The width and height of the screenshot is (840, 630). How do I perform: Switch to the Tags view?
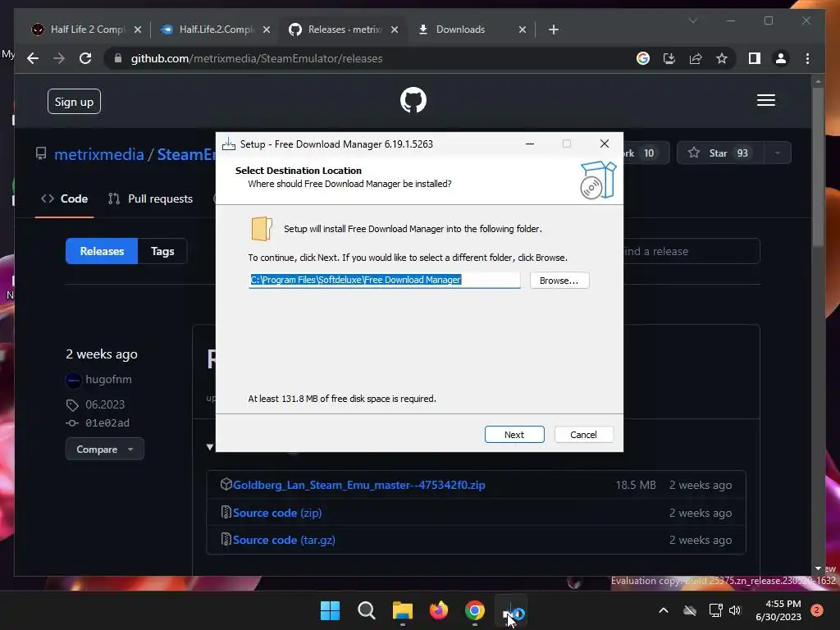point(162,251)
